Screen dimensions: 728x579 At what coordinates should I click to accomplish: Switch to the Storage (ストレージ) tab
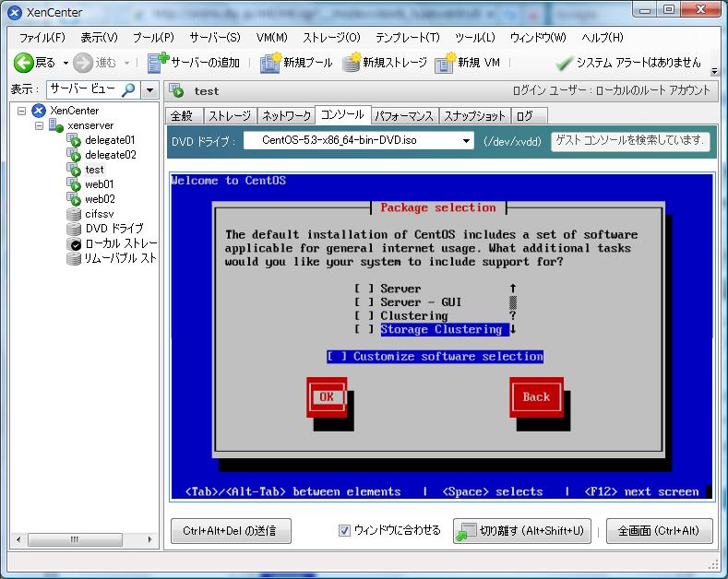pos(230,115)
